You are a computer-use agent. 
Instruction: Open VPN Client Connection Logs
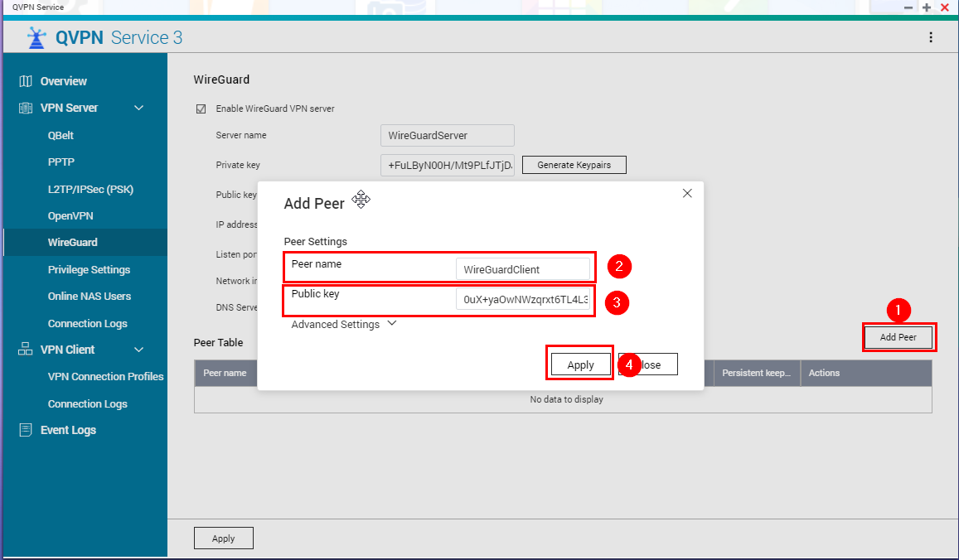(x=88, y=404)
